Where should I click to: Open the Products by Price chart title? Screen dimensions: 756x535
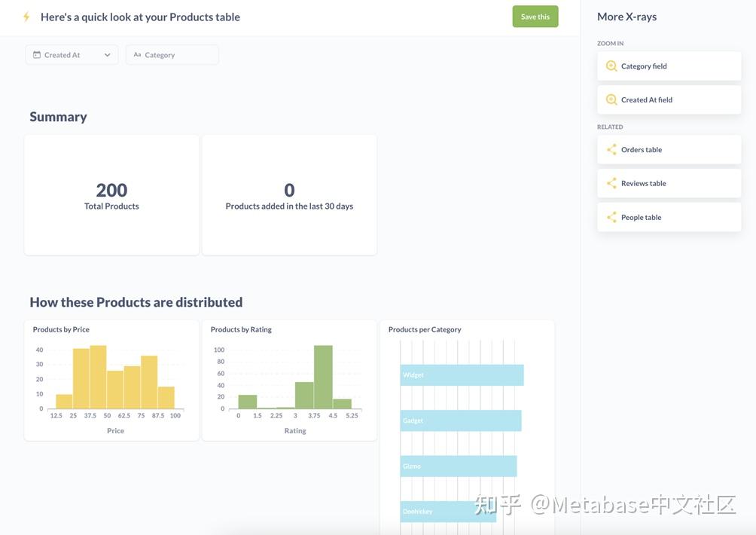click(x=61, y=329)
